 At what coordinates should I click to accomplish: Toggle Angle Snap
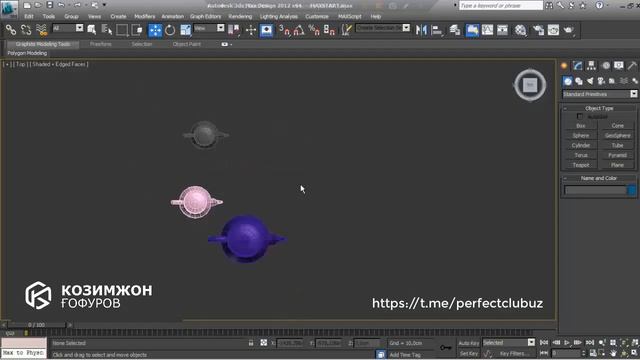pyautogui.click(x=299, y=30)
